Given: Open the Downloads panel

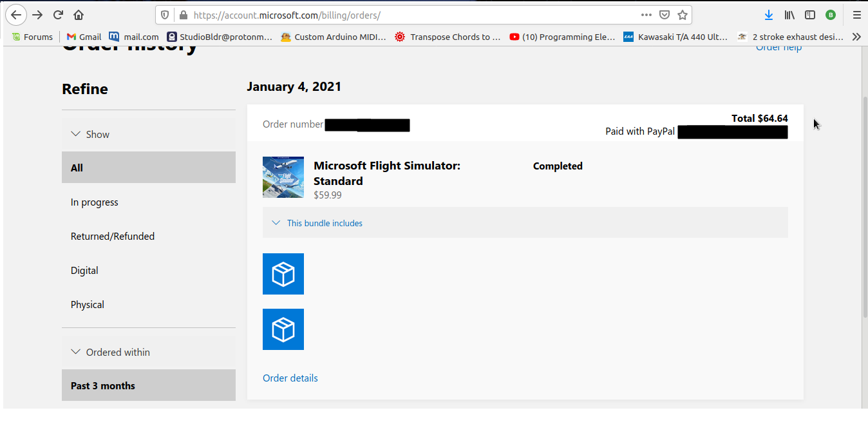Looking at the screenshot, I should 769,15.
